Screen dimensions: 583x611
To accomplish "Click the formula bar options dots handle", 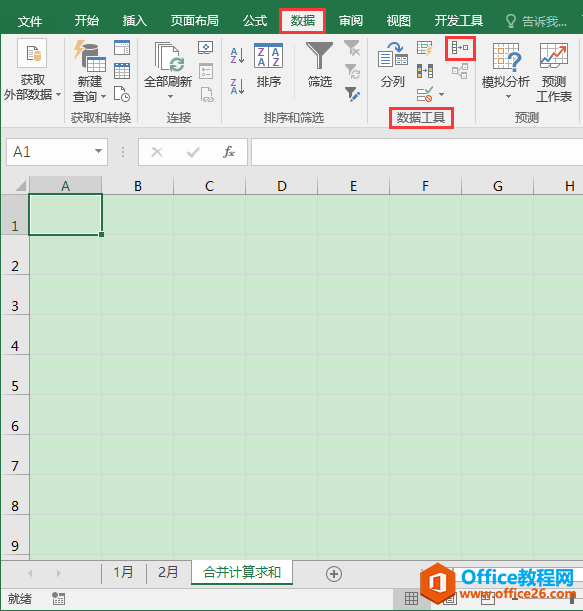I will click(x=123, y=152).
